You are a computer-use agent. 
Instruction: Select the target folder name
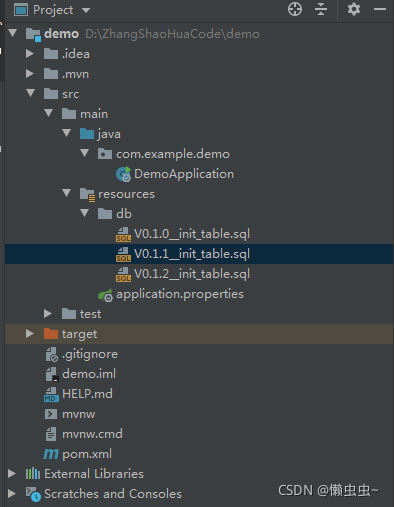tap(79, 334)
